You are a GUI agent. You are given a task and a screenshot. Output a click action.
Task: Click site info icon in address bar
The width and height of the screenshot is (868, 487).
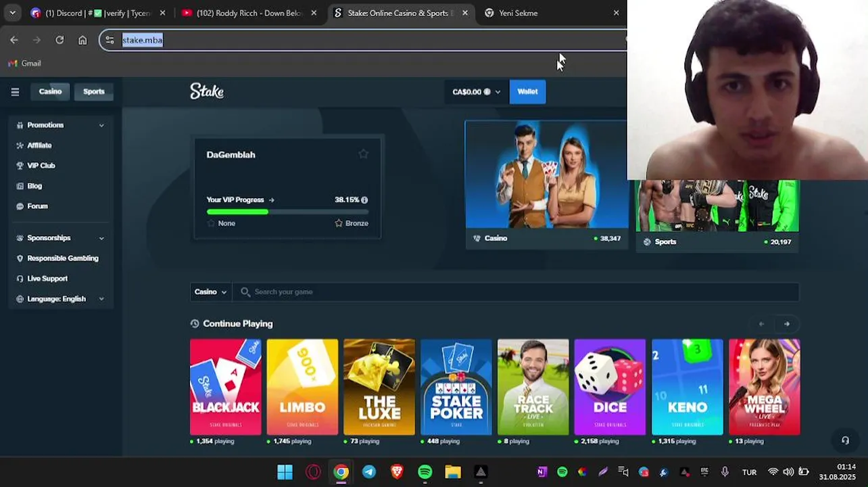pos(110,40)
